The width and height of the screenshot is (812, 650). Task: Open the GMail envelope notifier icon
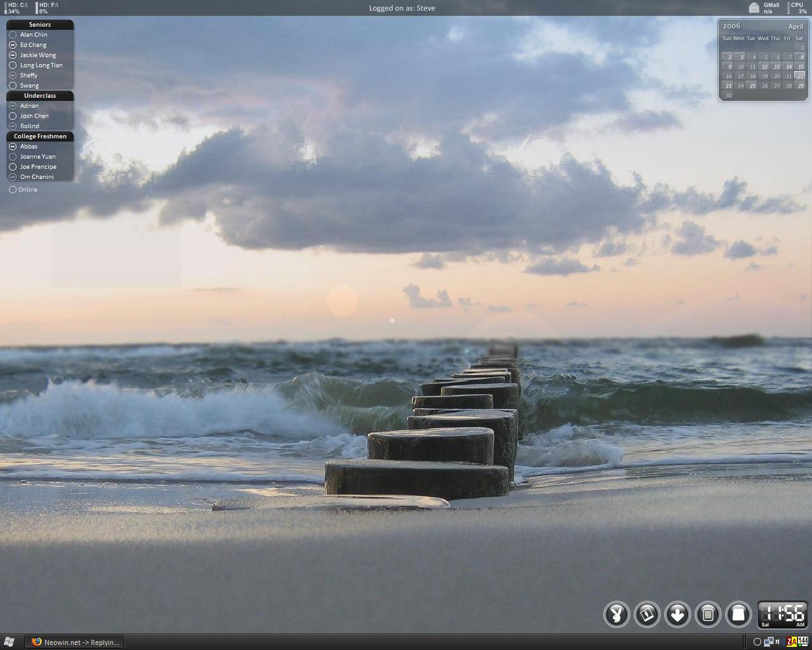click(754, 8)
